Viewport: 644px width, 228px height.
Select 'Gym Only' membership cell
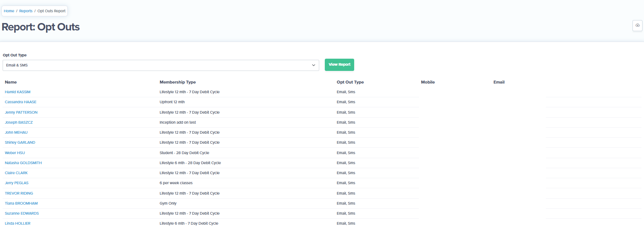pyautogui.click(x=168, y=203)
